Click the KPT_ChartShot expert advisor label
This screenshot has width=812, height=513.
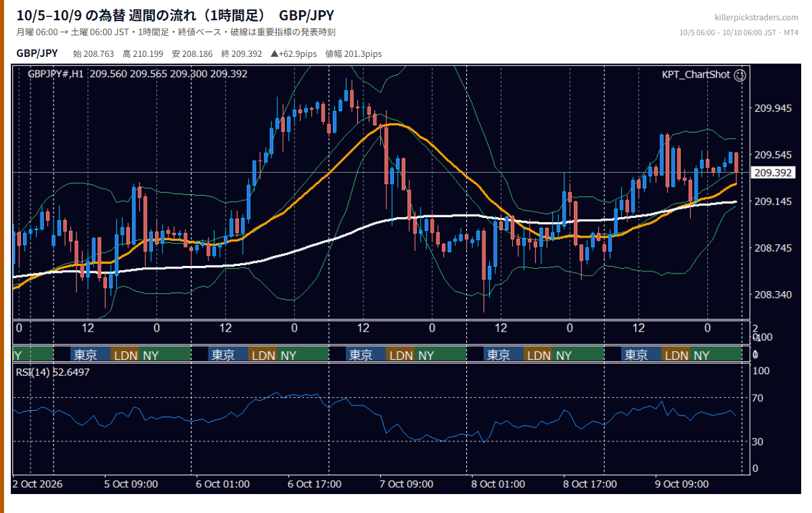(696, 74)
